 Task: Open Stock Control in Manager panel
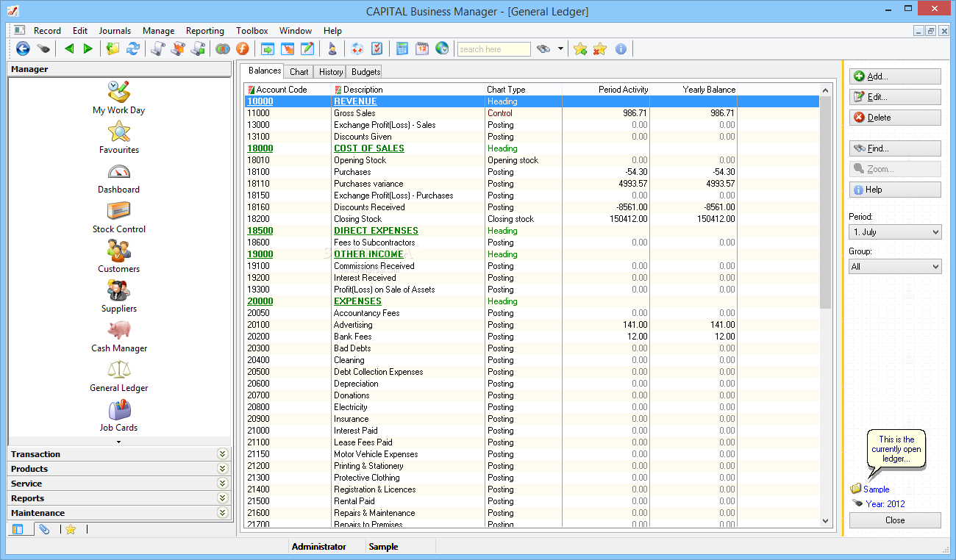pyautogui.click(x=118, y=217)
